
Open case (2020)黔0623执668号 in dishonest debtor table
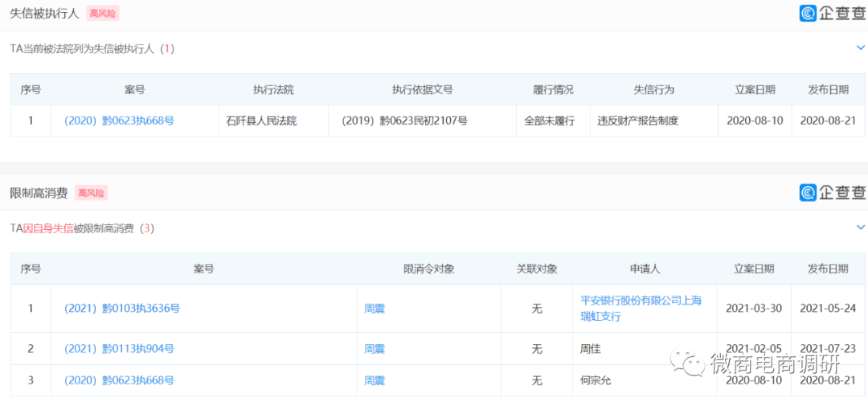point(119,121)
